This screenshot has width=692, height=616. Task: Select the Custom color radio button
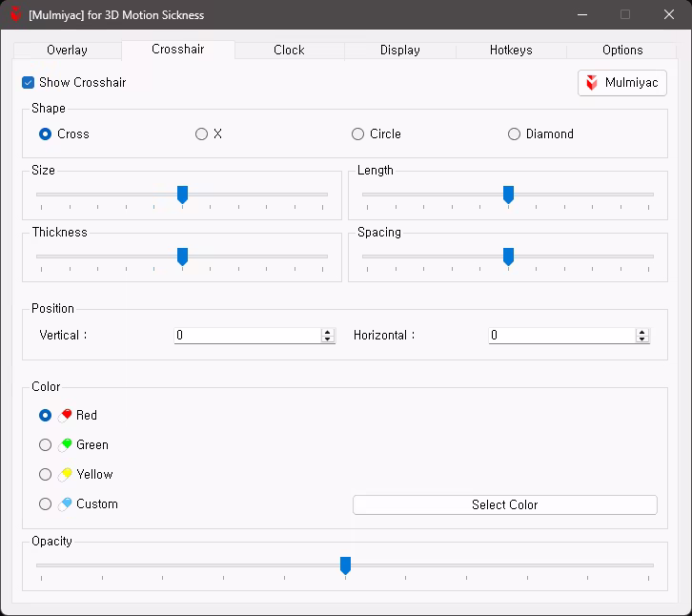(45, 504)
